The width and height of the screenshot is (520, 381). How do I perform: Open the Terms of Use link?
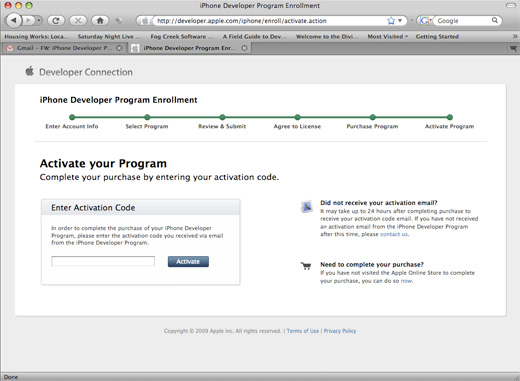[303, 331]
